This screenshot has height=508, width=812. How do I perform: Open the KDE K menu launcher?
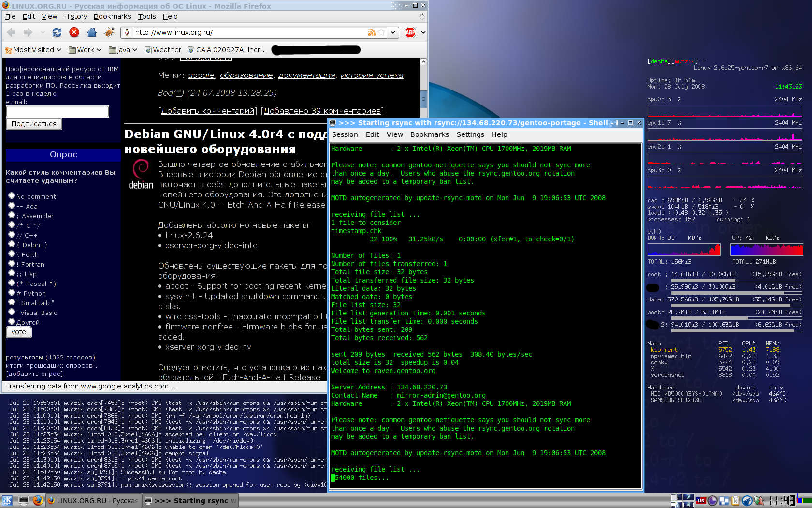[7, 501]
